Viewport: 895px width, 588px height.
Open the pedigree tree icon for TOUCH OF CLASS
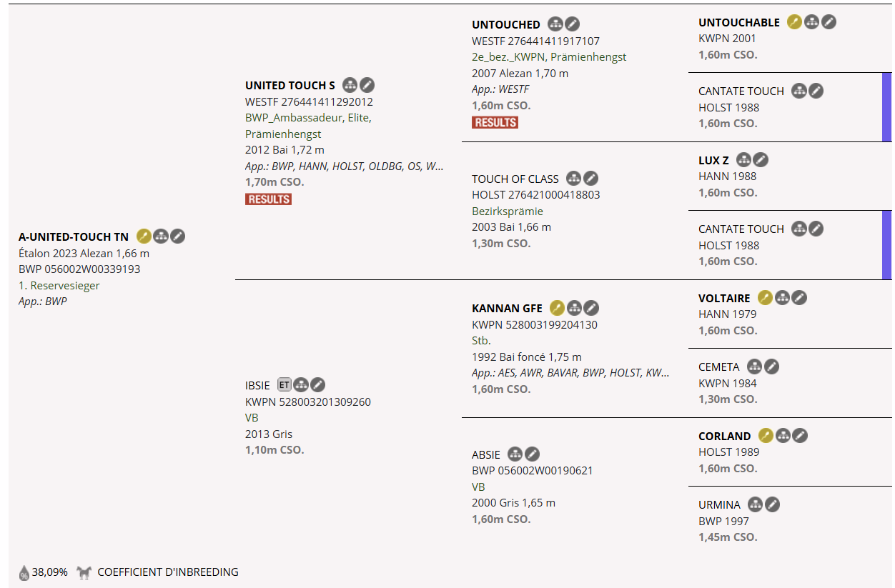[x=573, y=179]
